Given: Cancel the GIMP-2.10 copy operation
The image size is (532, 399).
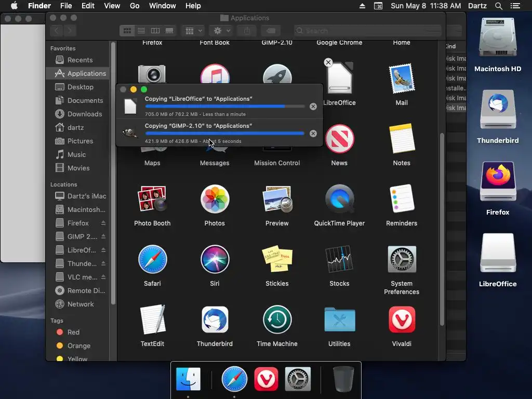Looking at the screenshot, I should (313, 134).
